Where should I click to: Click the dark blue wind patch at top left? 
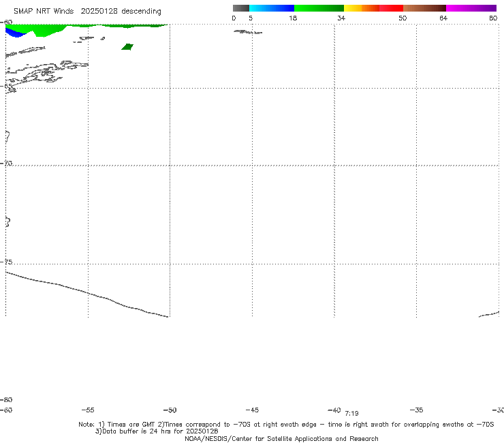click(x=14, y=33)
